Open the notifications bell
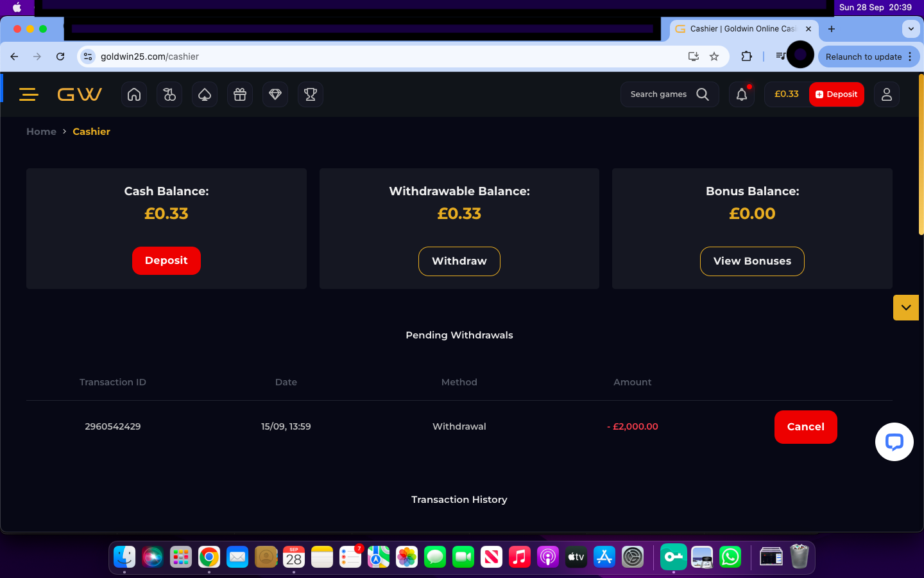This screenshot has width=924, height=578. click(x=742, y=94)
